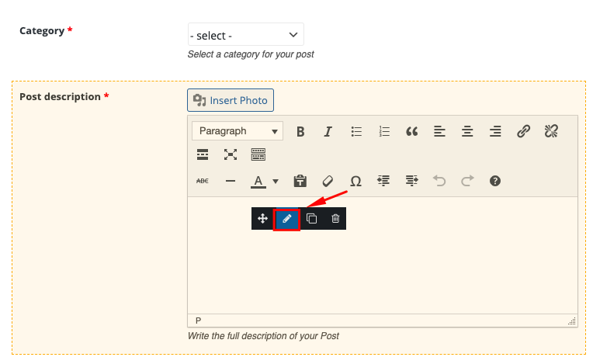The width and height of the screenshot is (593, 364).
Task: Apply blockquote formatting
Action: click(412, 131)
